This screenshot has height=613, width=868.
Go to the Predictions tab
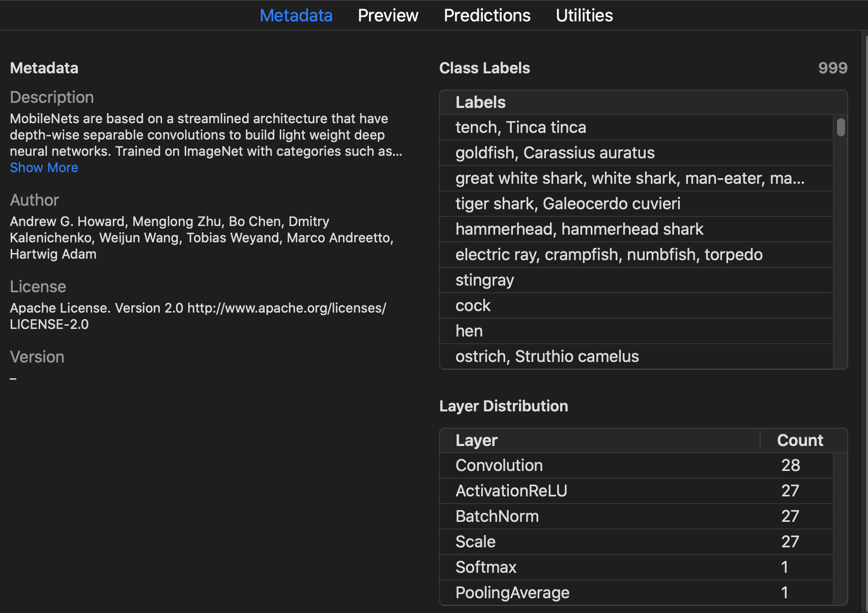tap(487, 15)
